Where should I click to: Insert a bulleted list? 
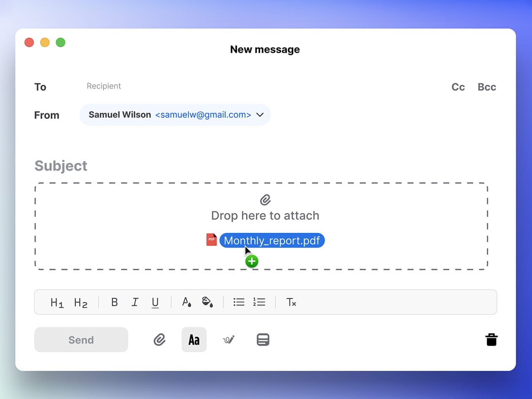[239, 302]
